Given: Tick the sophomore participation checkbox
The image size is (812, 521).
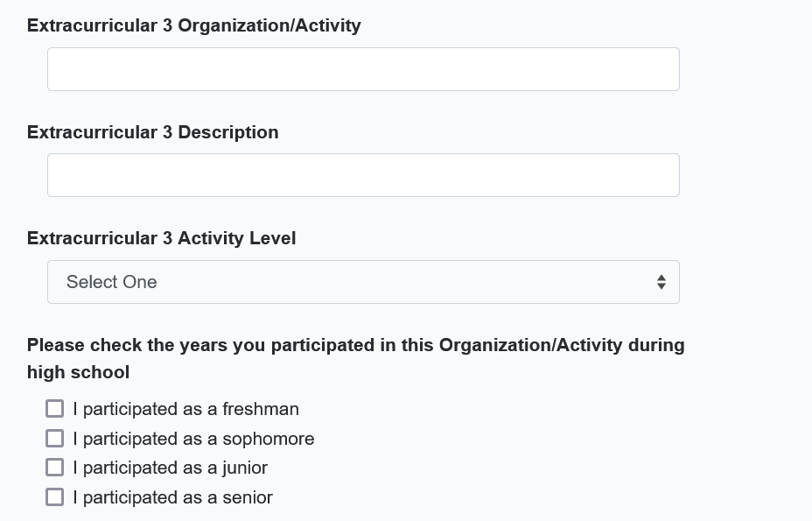Looking at the screenshot, I should click(54, 438).
